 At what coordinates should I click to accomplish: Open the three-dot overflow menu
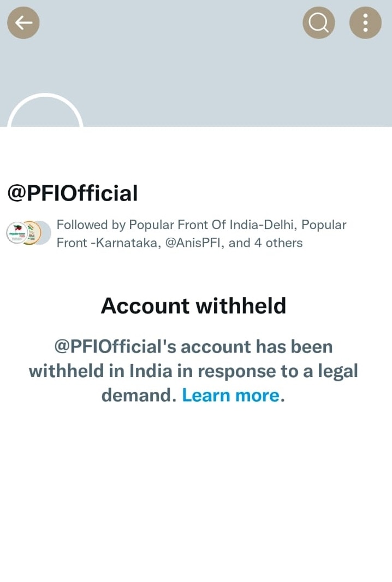point(365,23)
